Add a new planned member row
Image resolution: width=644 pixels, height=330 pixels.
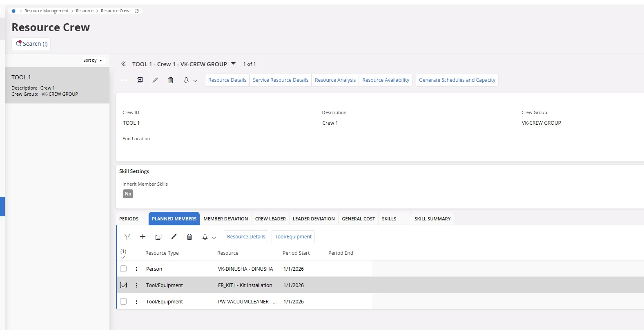click(x=143, y=237)
